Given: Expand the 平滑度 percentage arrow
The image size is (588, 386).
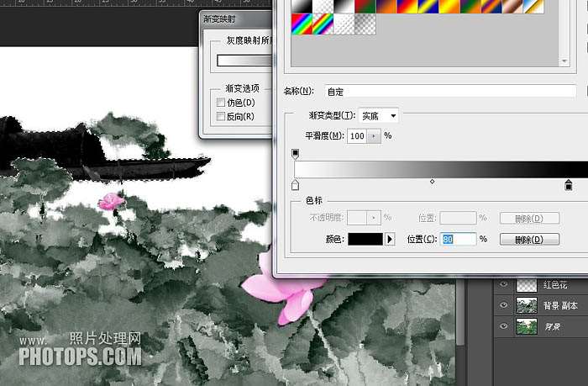Looking at the screenshot, I should [374, 135].
